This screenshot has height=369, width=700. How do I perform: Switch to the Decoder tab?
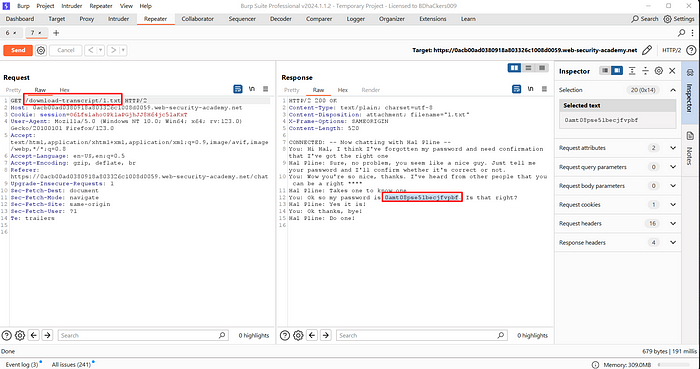click(281, 19)
